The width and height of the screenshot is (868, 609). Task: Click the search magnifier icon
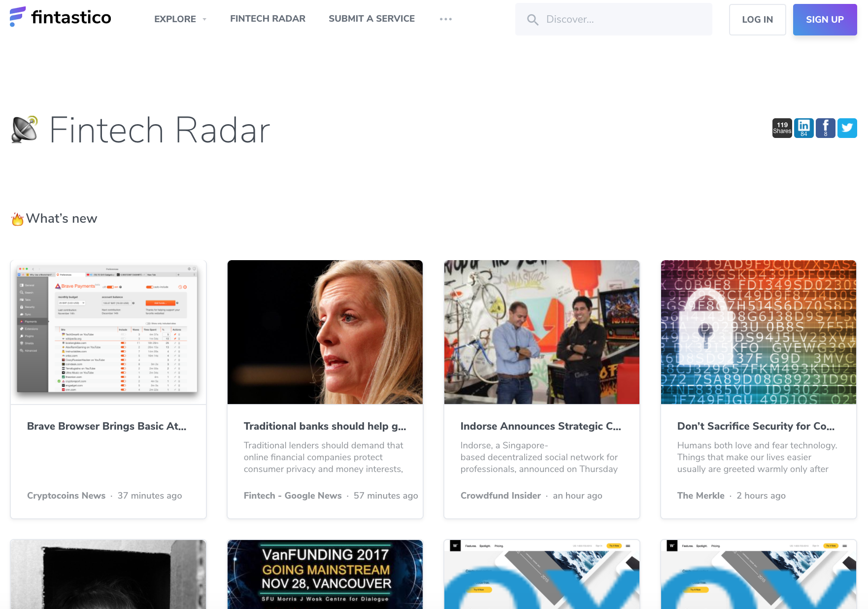(533, 20)
